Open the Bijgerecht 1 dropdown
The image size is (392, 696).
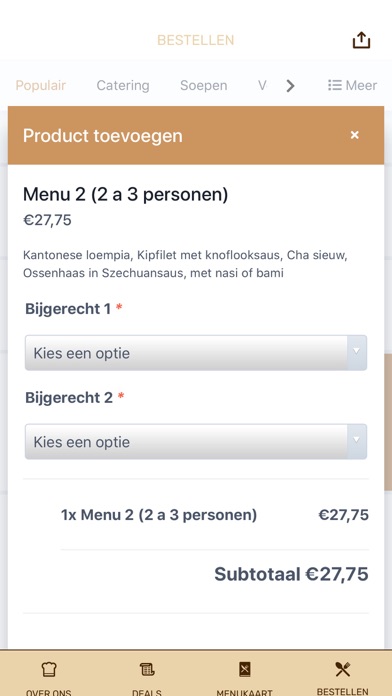pyautogui.click(x=196, y=353)
